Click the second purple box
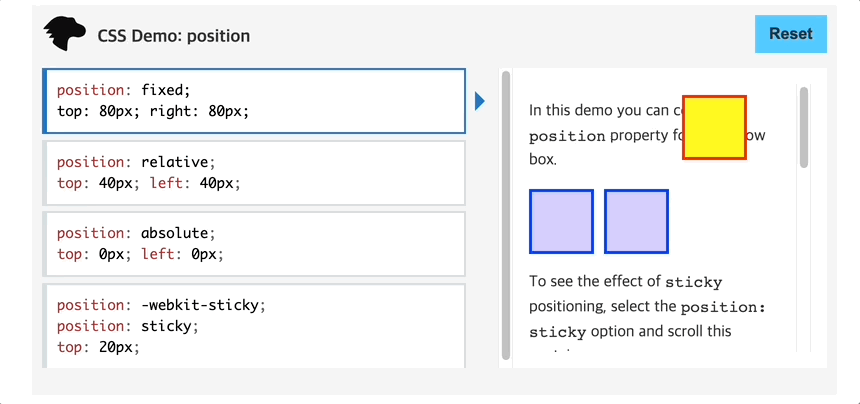Viewport: 860px width, 404px height. coord(636,221)
